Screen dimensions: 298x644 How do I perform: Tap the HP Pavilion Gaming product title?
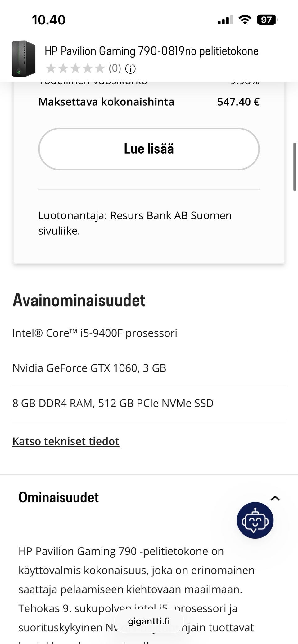(151, 51)
